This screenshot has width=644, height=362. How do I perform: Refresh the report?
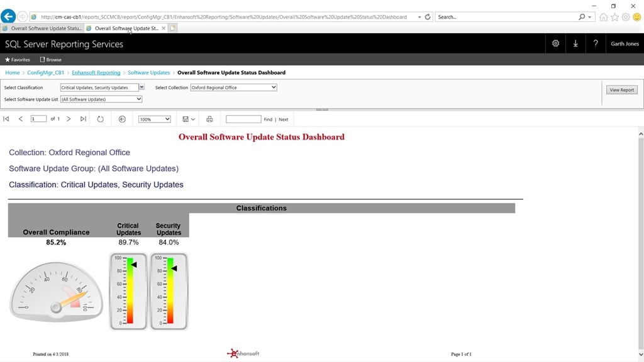coord(100,119)
